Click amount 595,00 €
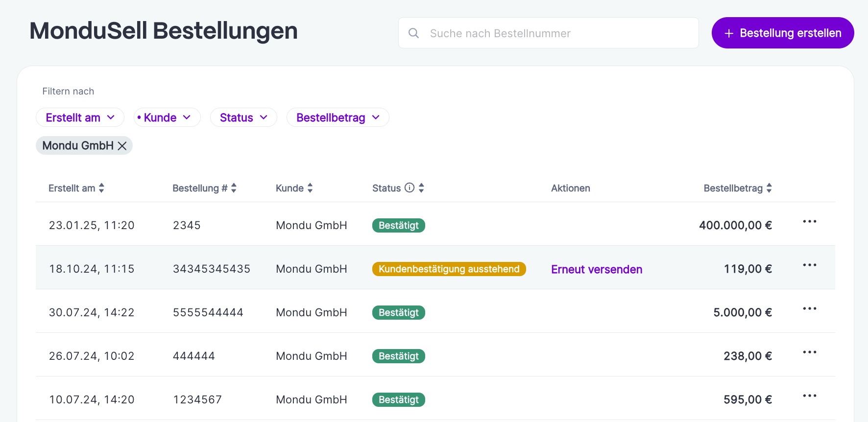868x422 pixels. 748,399
